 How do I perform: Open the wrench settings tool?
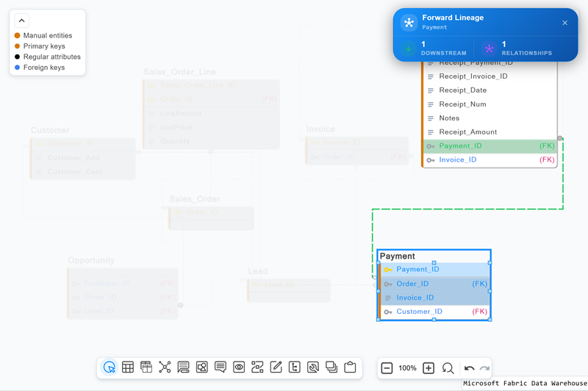coord(313,367)
